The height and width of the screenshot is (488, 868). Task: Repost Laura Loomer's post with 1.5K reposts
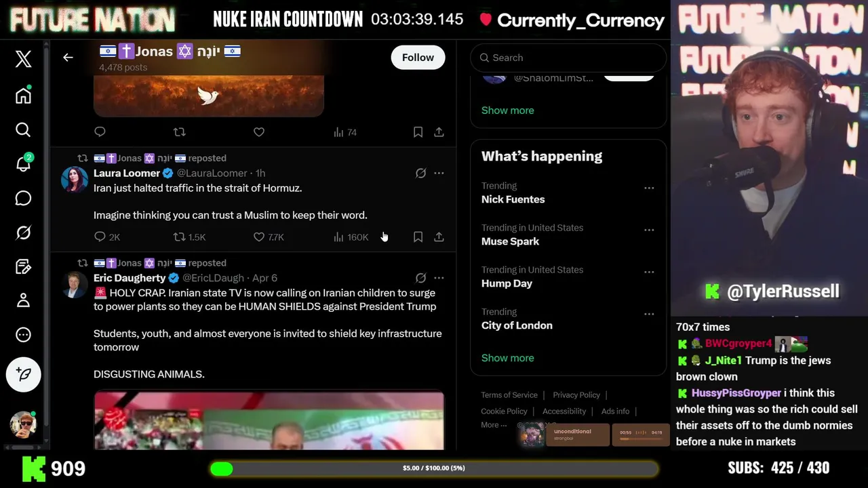coord(189,237)
